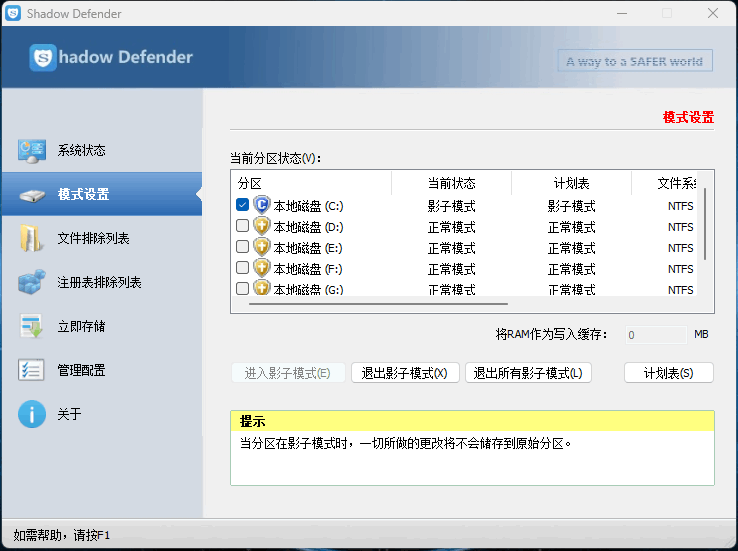Click the 文件系统 column header

coord(664,183)
